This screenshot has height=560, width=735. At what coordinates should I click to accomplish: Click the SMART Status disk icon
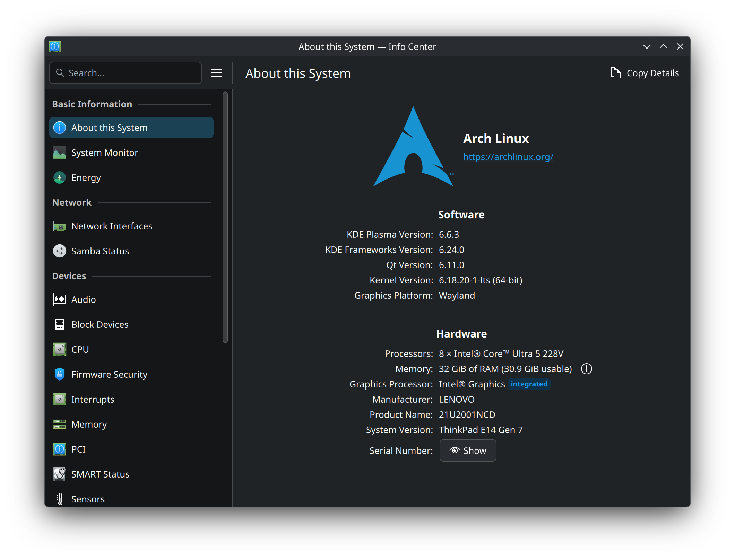(60, 474)
